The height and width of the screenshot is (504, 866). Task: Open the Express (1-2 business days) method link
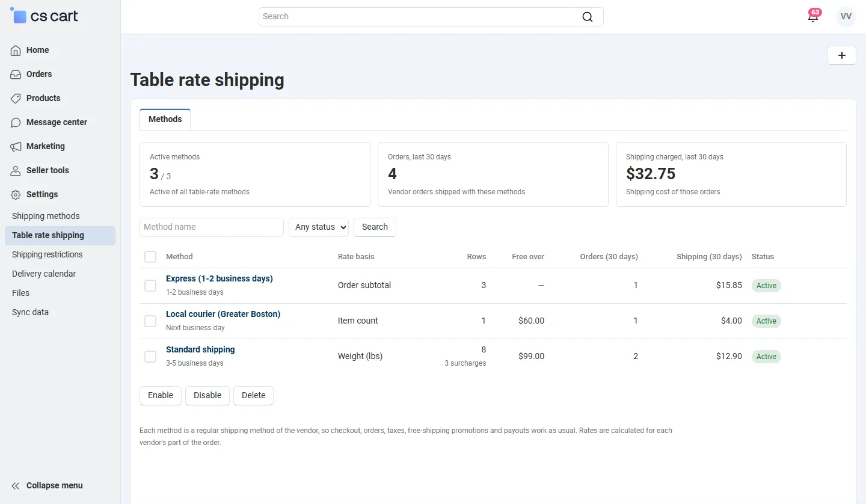coord(220,279)
